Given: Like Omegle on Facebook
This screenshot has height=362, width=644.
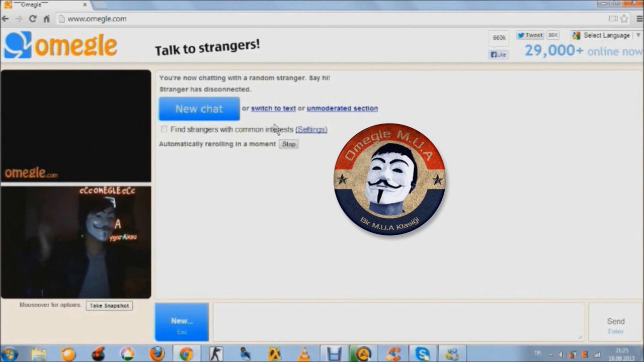Looking at the screenshot, I should click(x=499, y=54).
